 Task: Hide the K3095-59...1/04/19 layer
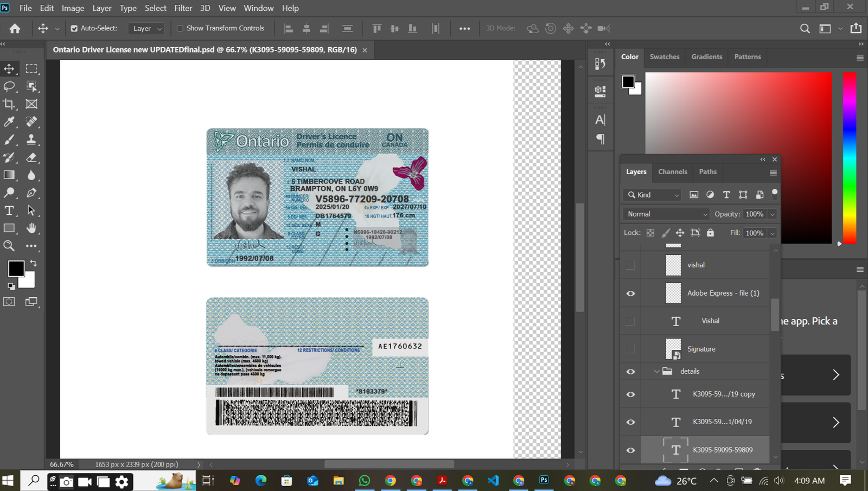tap(630, 422)
